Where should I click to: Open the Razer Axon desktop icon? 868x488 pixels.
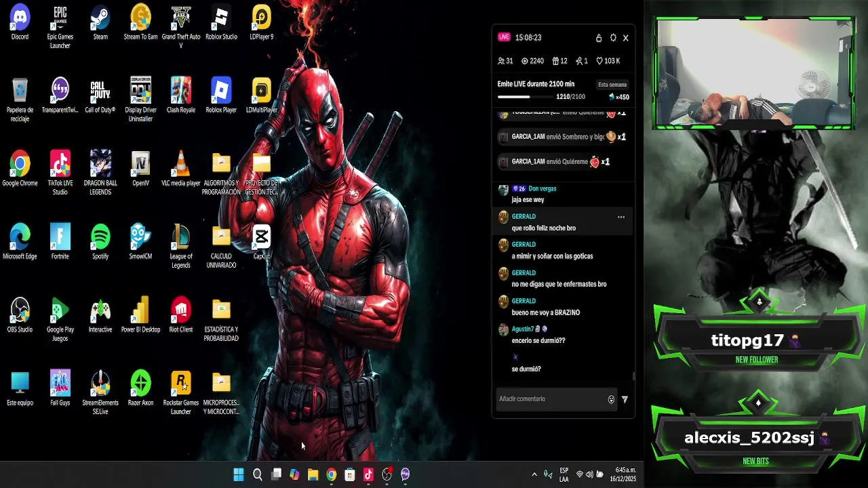pyautogui.click(x=140, y=389)
